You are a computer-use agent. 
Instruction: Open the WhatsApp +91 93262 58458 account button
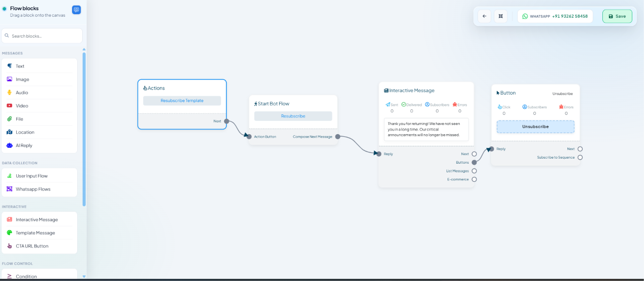[555, 16]
